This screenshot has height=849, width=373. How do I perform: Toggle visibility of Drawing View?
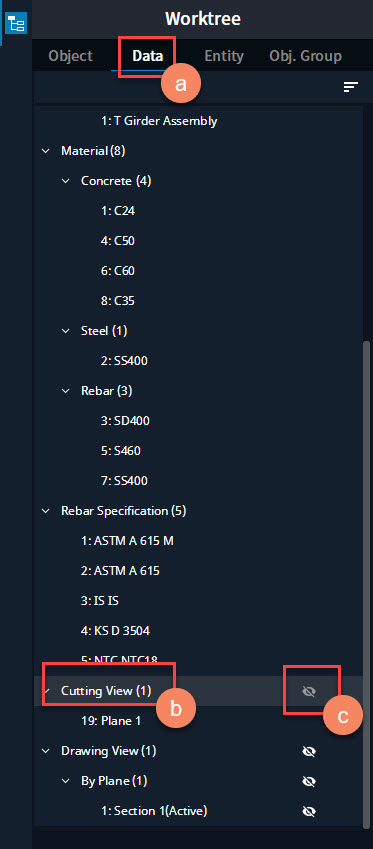coord(309,752)
